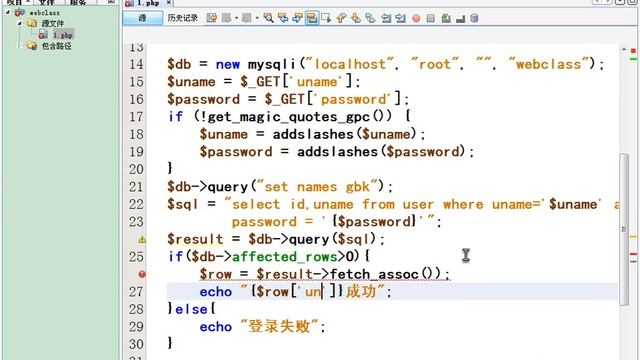The image size is (640, 360).
Task: Click line number 30 in gutter
Action: pyautogui.click(x=136, y=344)
